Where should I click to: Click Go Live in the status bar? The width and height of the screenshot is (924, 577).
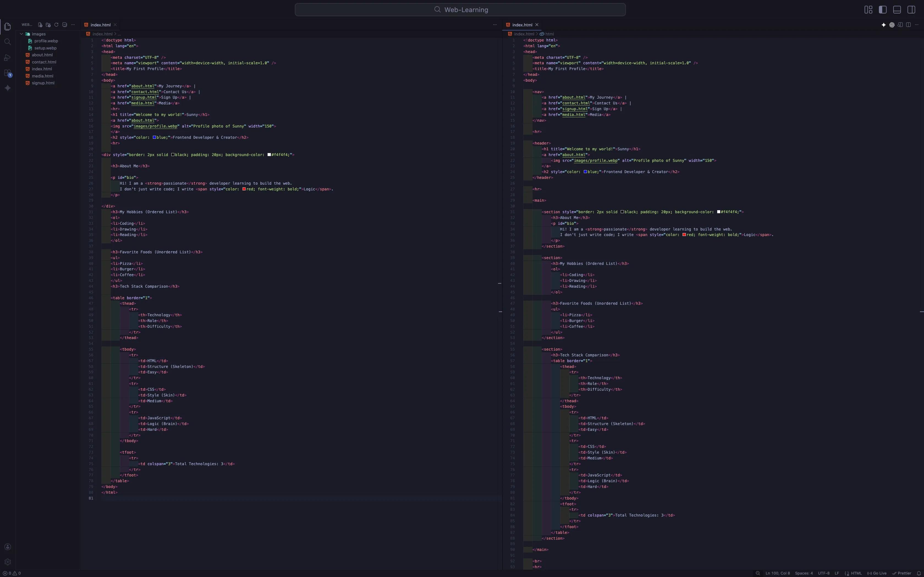(877, 573)
